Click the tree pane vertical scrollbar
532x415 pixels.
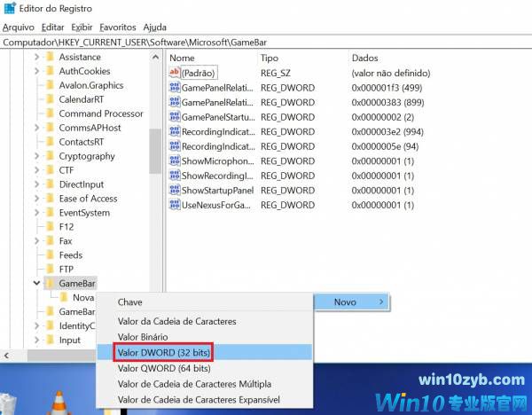(x=155, y=151)
